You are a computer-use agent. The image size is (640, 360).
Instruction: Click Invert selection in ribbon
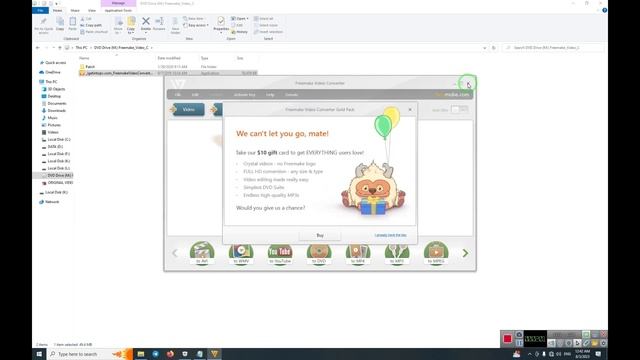[x=268, y=32]
